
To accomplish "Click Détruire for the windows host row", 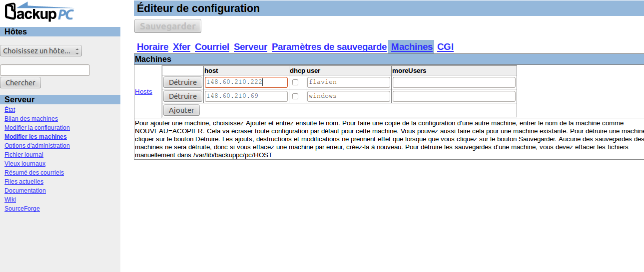I will pyautogui.click(x=182, y=96).
